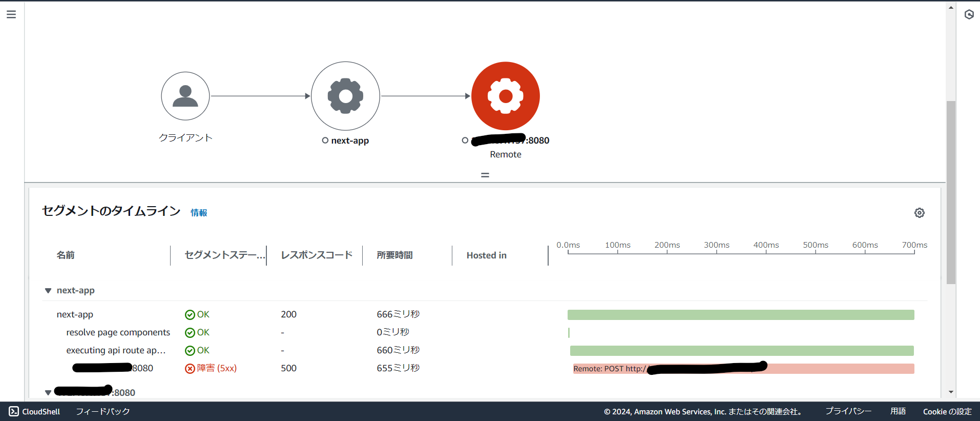The height and width of the screenshot is (421, 980).
Task: Click the レスポンスコード column header
Action: 317,255
